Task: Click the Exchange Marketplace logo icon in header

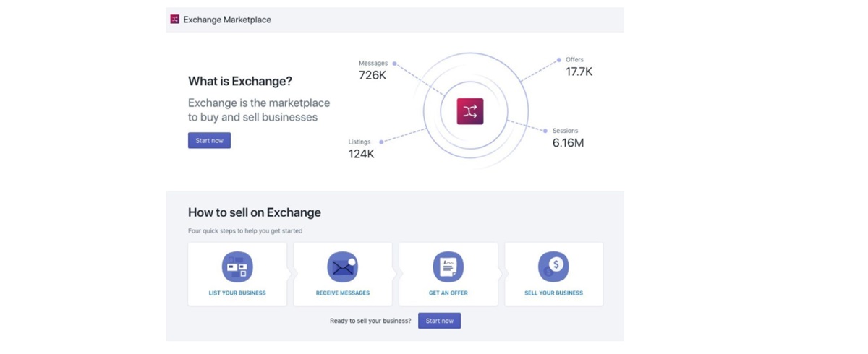Action: point(174,20)
